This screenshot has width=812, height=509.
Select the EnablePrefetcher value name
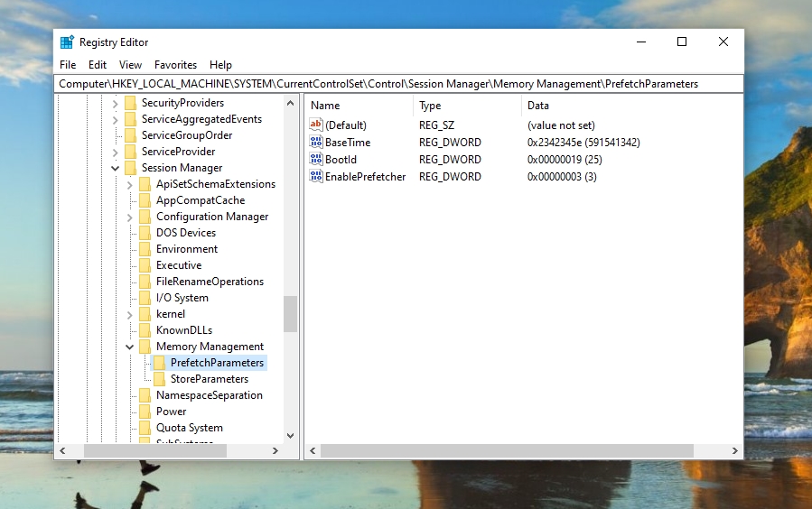pyautogui.click(x=366, y=177)
